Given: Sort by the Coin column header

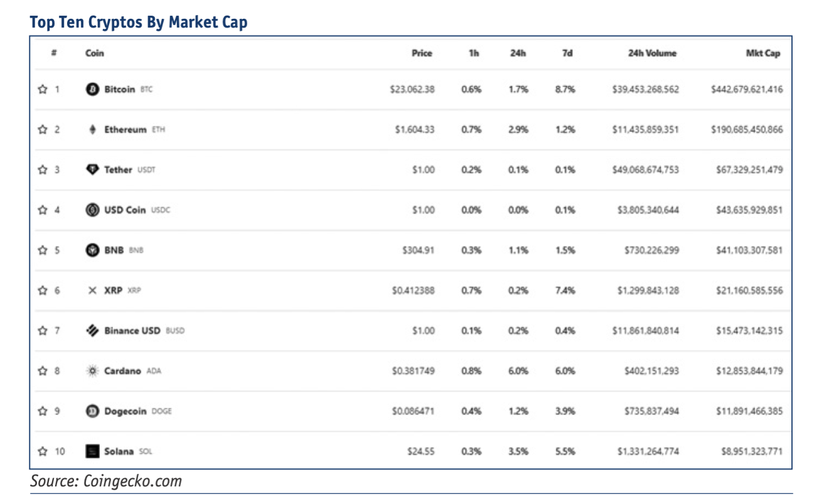Looking at the screenshot, I should 95,53.
